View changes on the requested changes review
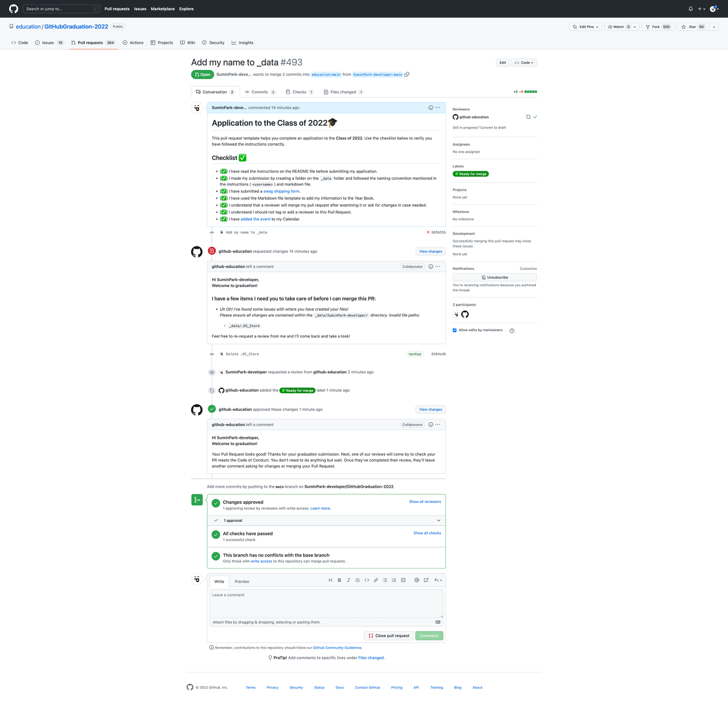Viewport: 728px width, 705px height. pyautogui.click(x=431, y=252)
